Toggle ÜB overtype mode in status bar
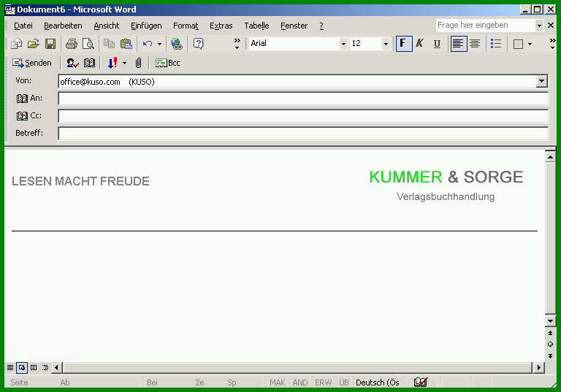This screenshot has height=392, width=561. (344, 383)
